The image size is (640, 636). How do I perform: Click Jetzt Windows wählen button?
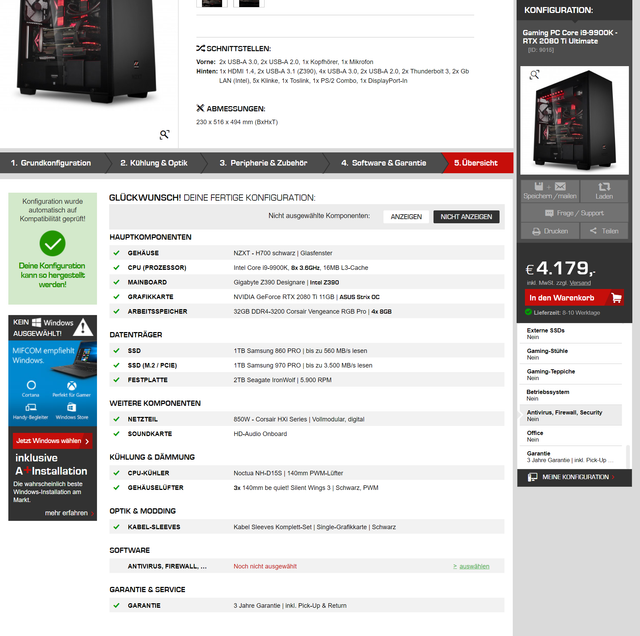[53, 441]
